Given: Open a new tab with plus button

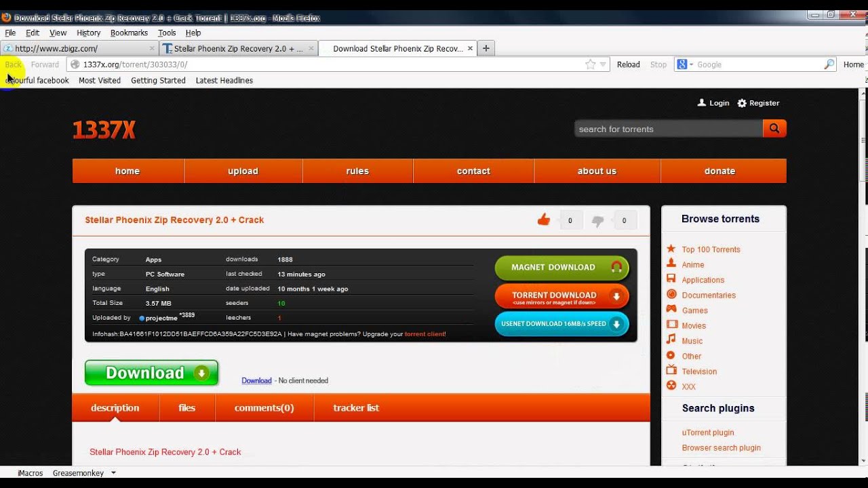Looking at the screenshot, I should click(x=486, y=48).
